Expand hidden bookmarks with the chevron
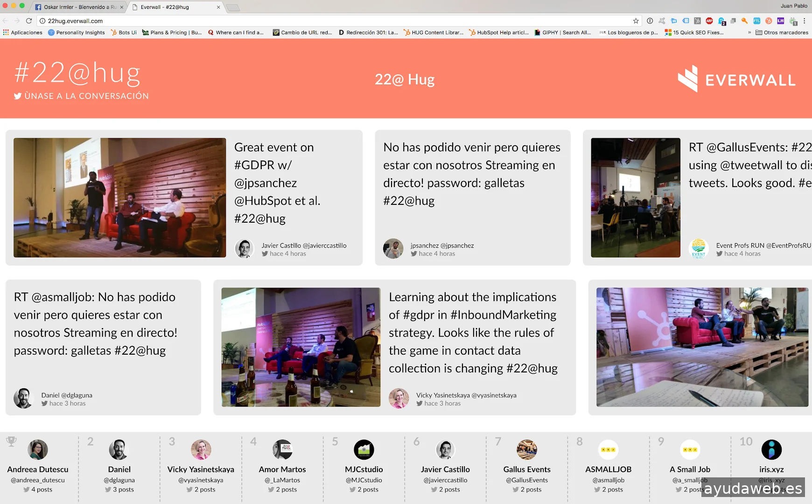This screenshot has width=812, height=504. 749,33
